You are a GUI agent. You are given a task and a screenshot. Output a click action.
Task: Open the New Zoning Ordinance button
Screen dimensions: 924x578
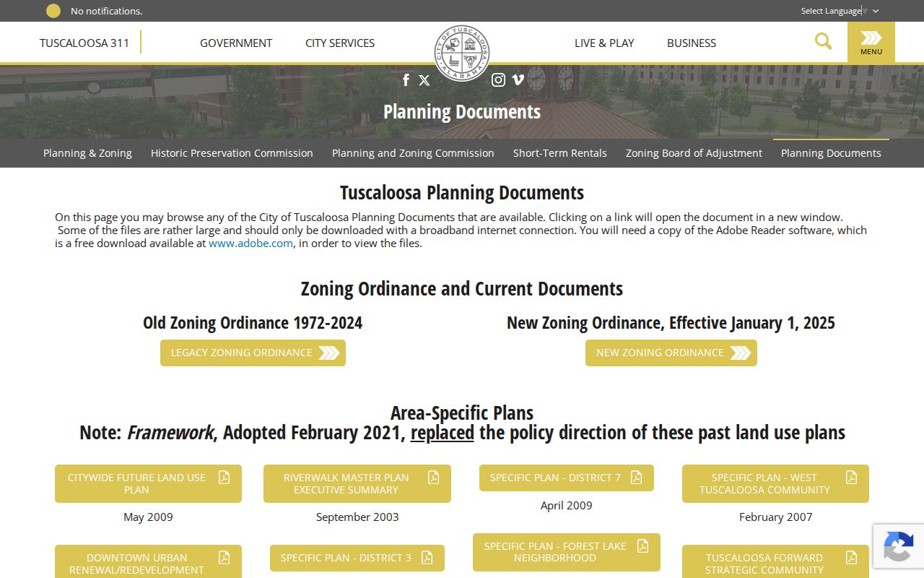tap(671, 353)
